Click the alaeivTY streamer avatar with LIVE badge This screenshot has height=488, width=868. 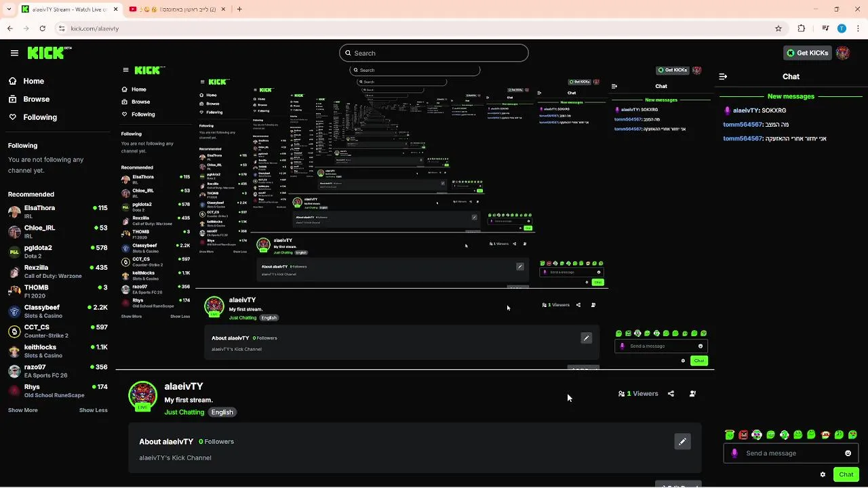(x=142, y=396)
